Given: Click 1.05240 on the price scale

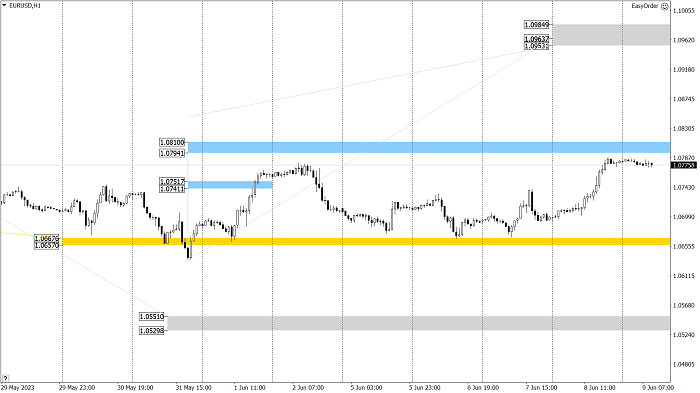Looking at the screenshot, I should [684, 335].
